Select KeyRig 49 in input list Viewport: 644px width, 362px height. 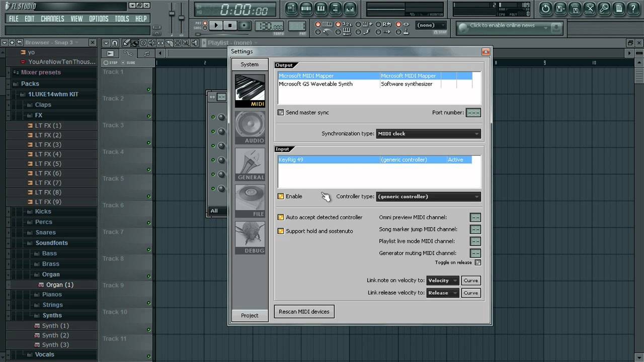point(375,160)
